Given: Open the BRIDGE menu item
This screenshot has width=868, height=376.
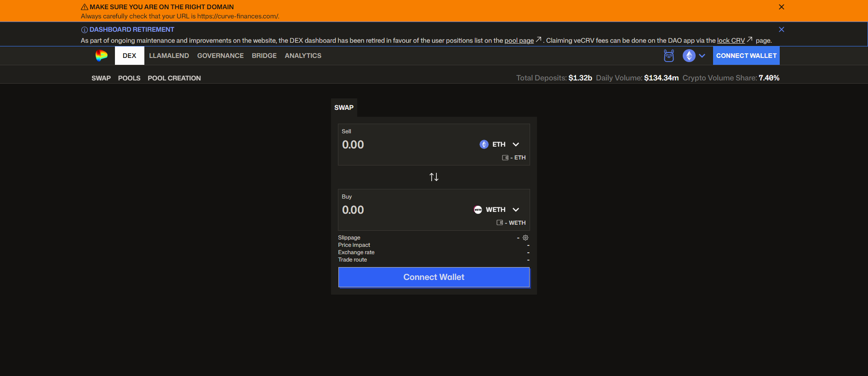Looking at the screenshot, I should [x=264, y=56].
